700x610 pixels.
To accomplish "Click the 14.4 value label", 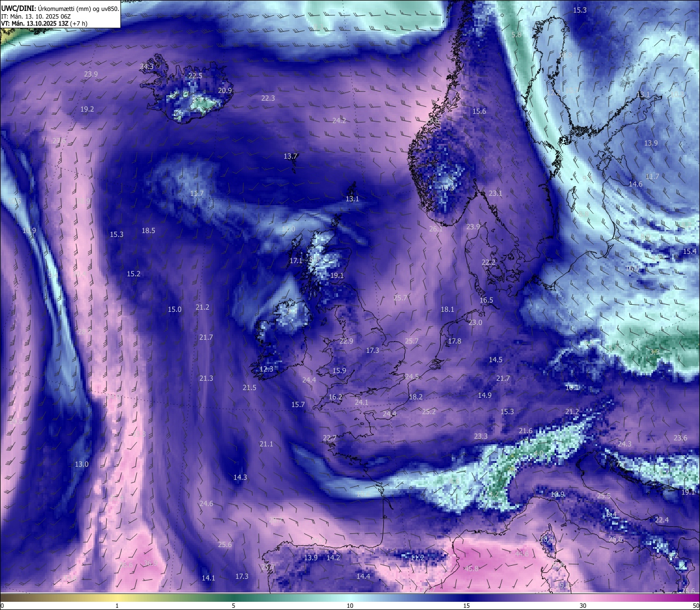I will tap(363, 576).
